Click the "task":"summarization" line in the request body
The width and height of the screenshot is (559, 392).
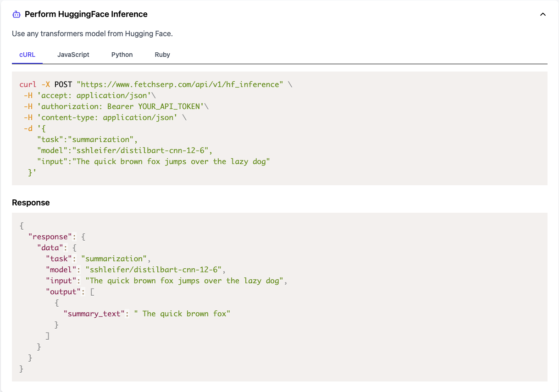[x=87, y=139]
